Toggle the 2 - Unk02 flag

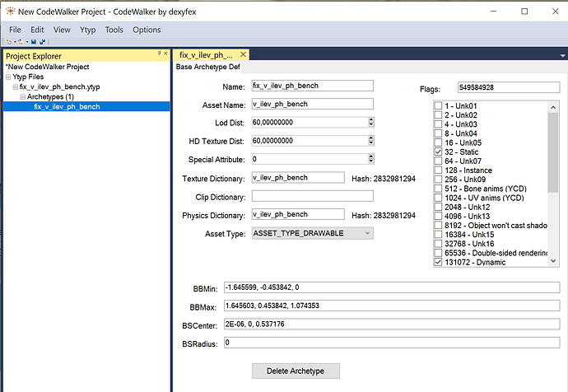[438, 114]
